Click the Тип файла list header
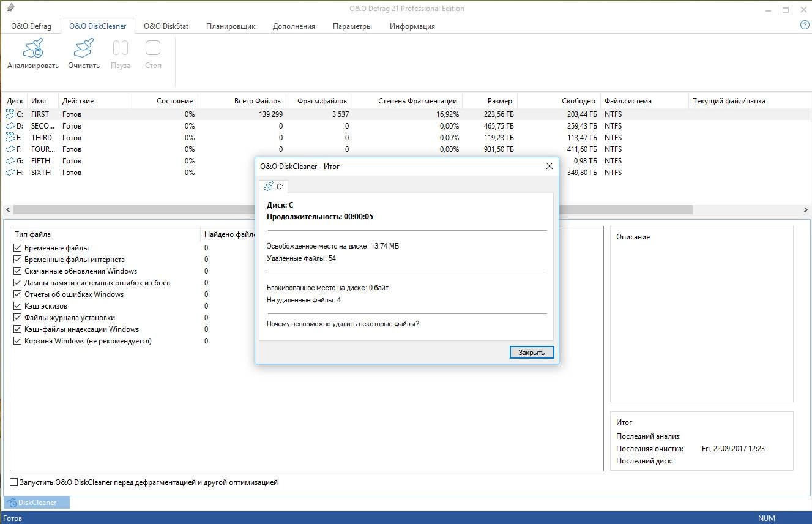 tap(105, 234)
